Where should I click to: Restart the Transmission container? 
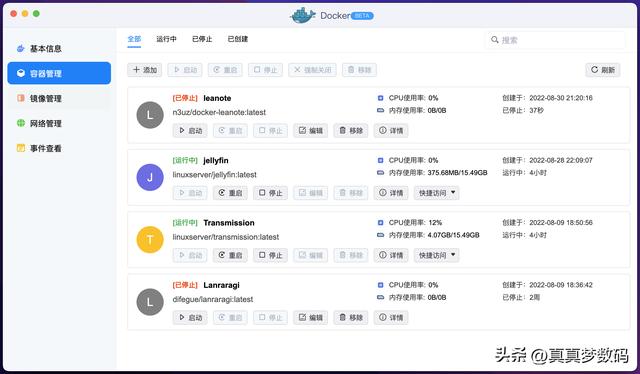click(x=230, y=255)
